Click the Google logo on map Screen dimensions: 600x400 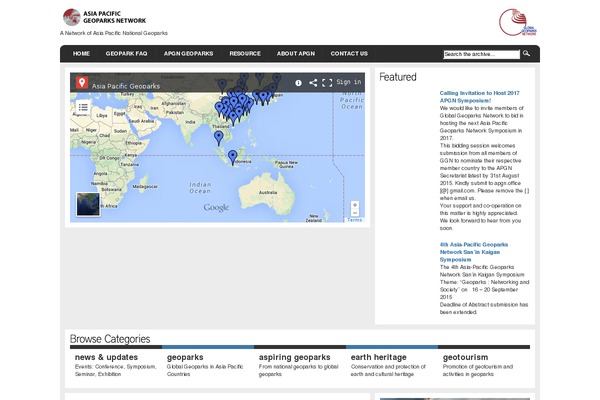point(216,207)
